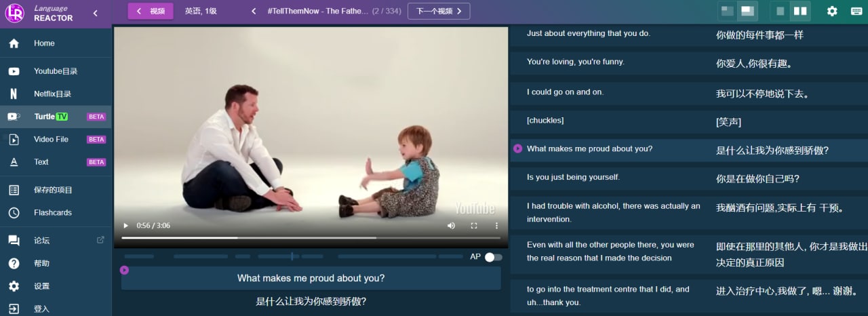Image resolution: width=868 pixels, height=316 pixels.
Task: Open the Youtube目录 catalogue
Action: [56, 71]
